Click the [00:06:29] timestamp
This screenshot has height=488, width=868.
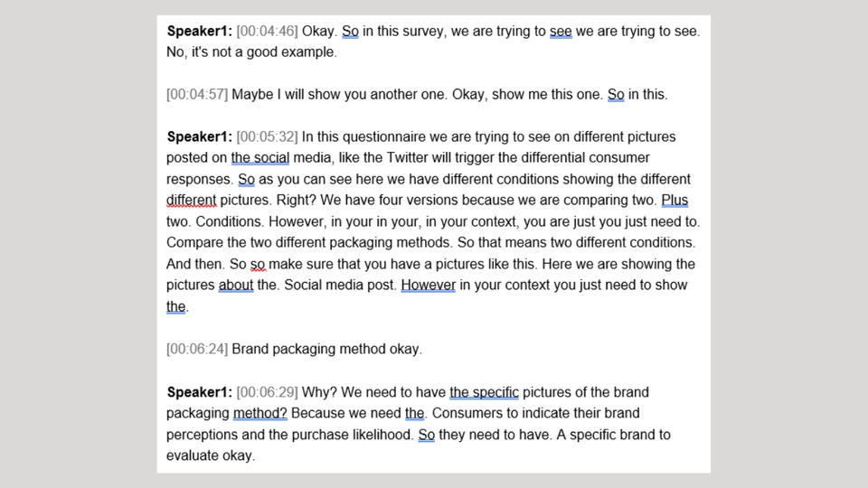pos(267,392)
